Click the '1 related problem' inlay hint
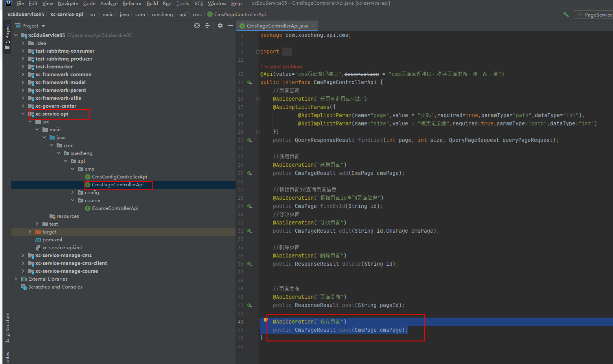Viewport: 613px width, 364px height. pyautogui.click(x=281, y=67)
